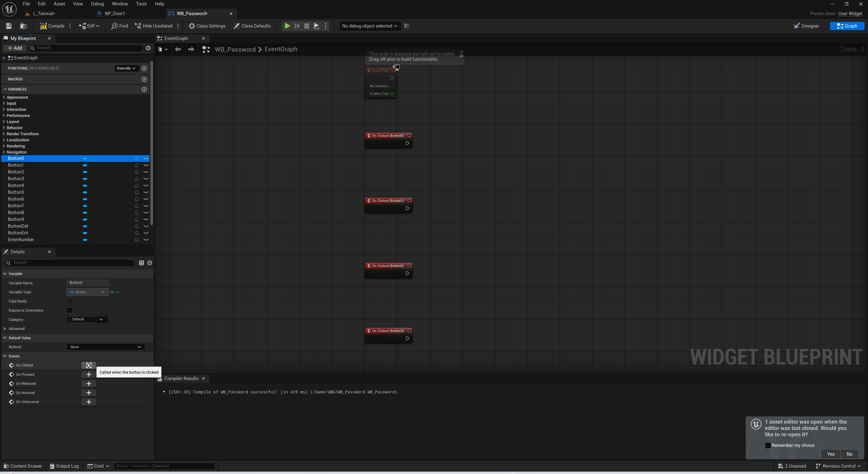
Task: Click the variable container type pill
Action: [115, 292]
